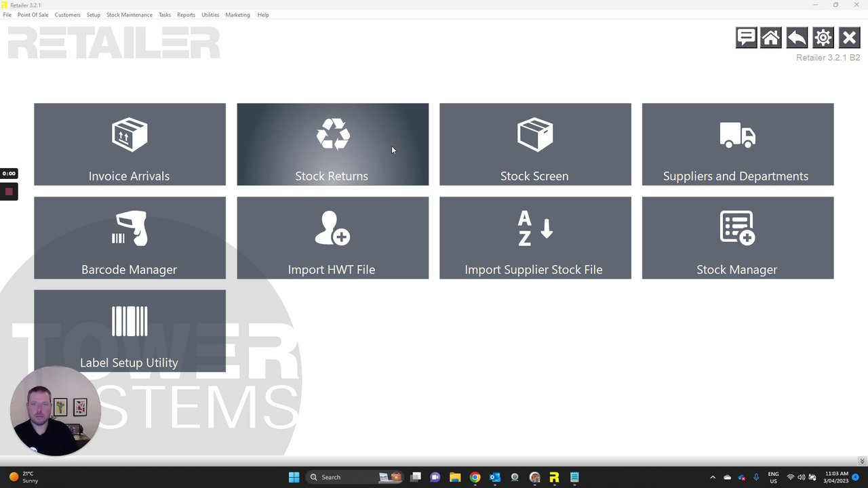Open the Stock Maintenance menu
The width and height of the screenshot is (868, 488).
tap(130, 15)
